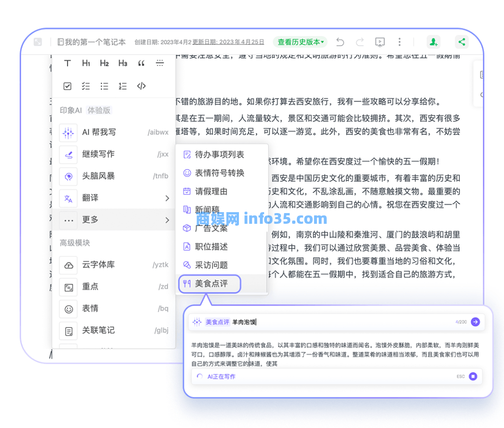The height and width of the screenshot is (428, 504).
Task: Click the submenu vertical scrollbar
Action: (267, 261)
